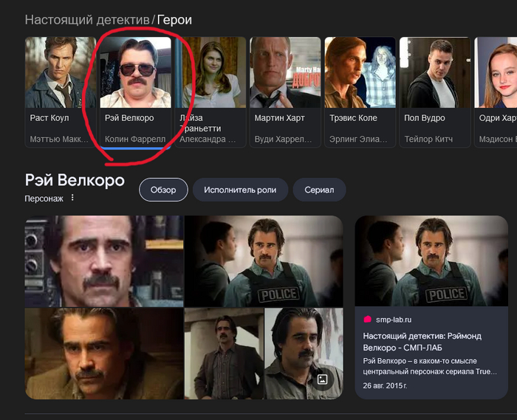Screen dimensions: 517x420
Task: Open the top-left close-up photo in image grid
Action: point(103,261)
